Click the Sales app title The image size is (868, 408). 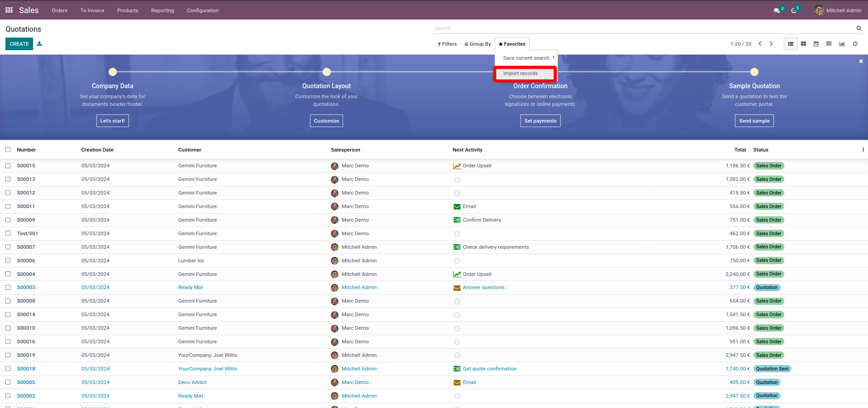pos(29,10)
